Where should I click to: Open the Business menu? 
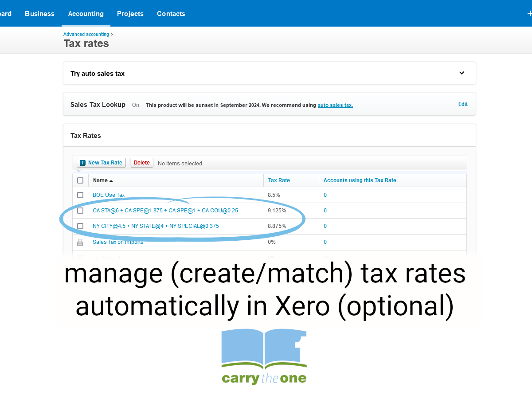39,14
